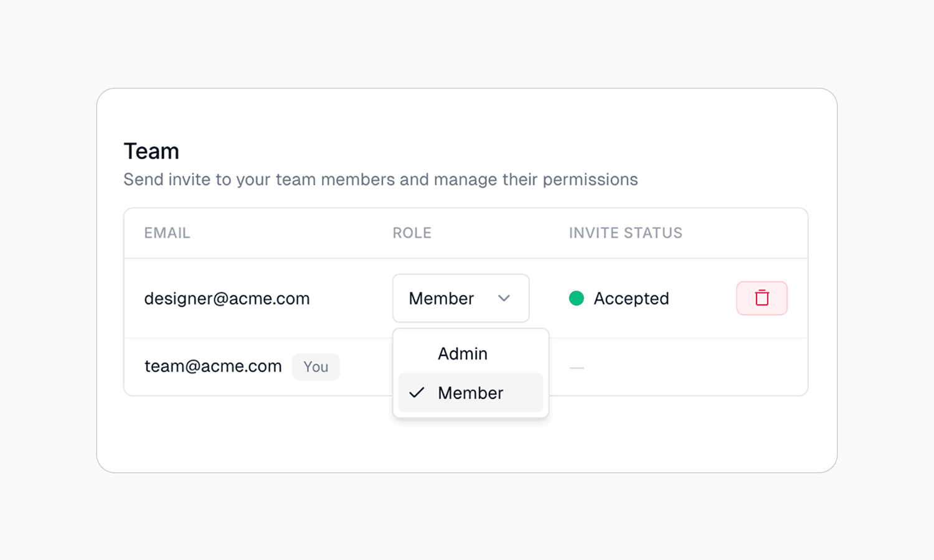Click the Send invite description text
The height and width of the screenshot is (560, 934).
point(380,180)
